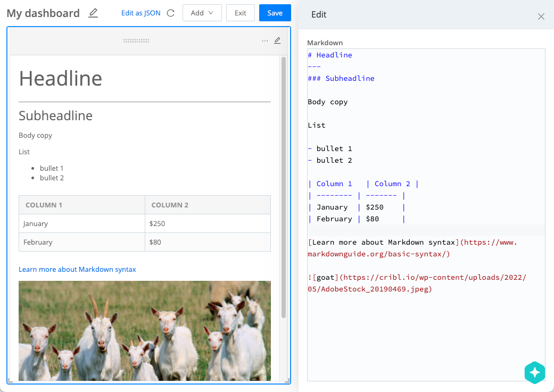Select the My dashboard title text
This screenshot has width=554, height=392.
tap(43, 13)
